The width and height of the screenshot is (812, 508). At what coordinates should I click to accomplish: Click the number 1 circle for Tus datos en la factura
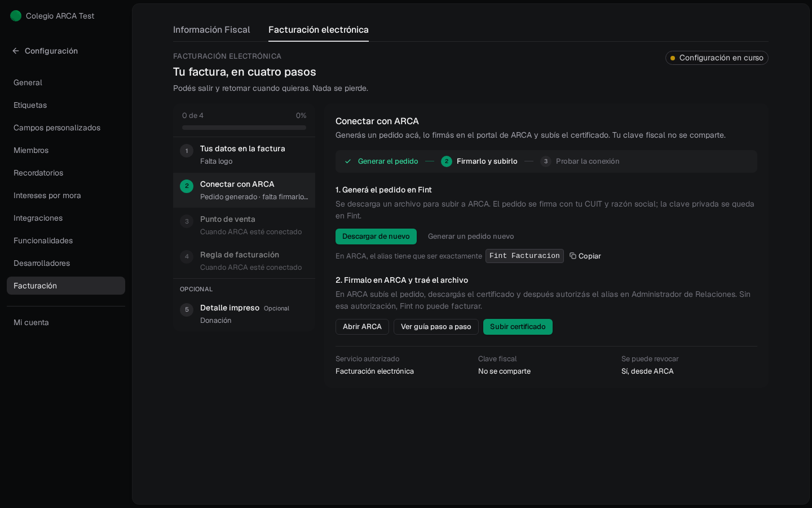[x=187, y=151]
